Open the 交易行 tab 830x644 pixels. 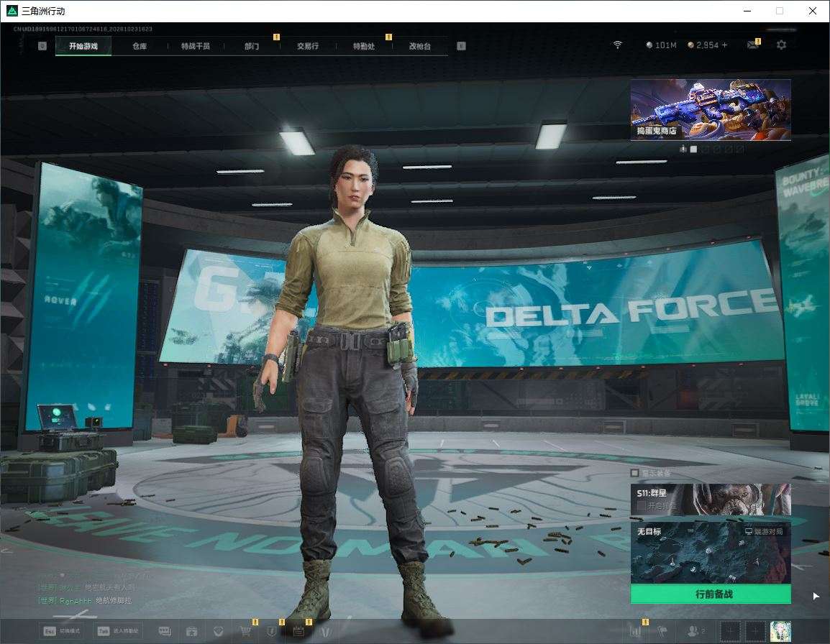click(308, 46)
